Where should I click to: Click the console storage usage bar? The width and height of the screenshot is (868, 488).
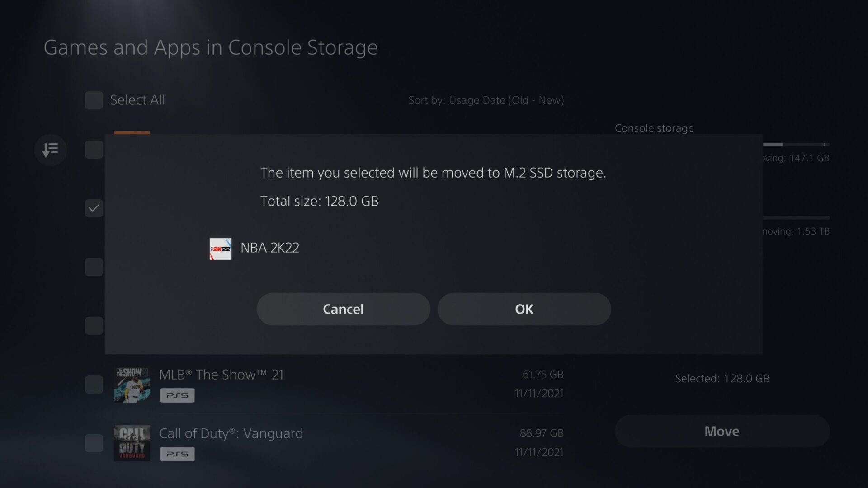[x=796, y=145]
